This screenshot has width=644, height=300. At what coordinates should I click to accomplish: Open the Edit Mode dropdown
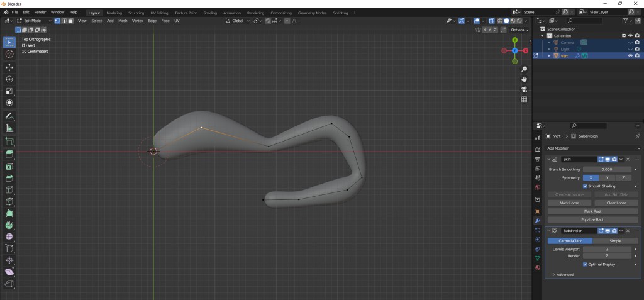(x=31, y=21)
